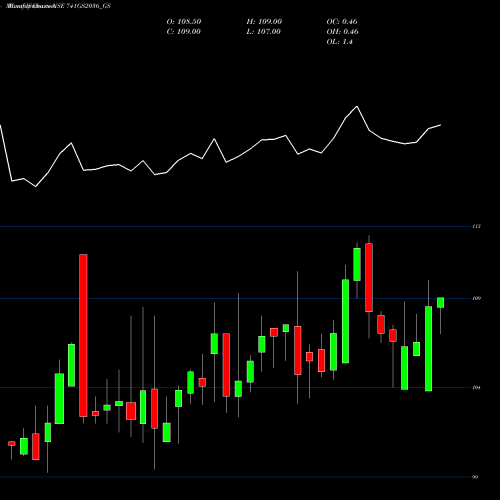The image size is (500, 500).
Task: Click the highest peak of the white line
Action: [x=357, y=107]
